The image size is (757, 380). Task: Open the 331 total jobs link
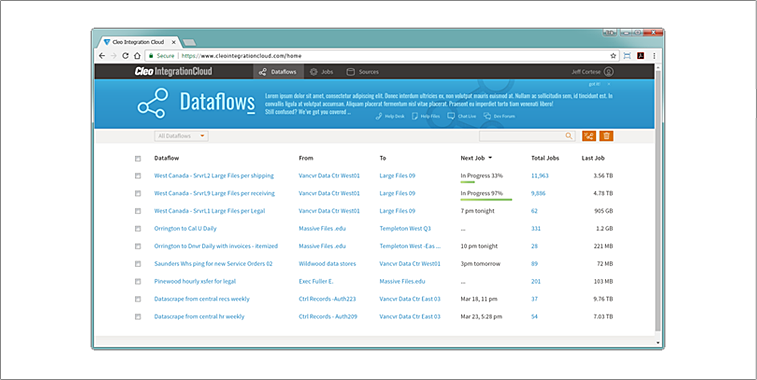point(536,228)
